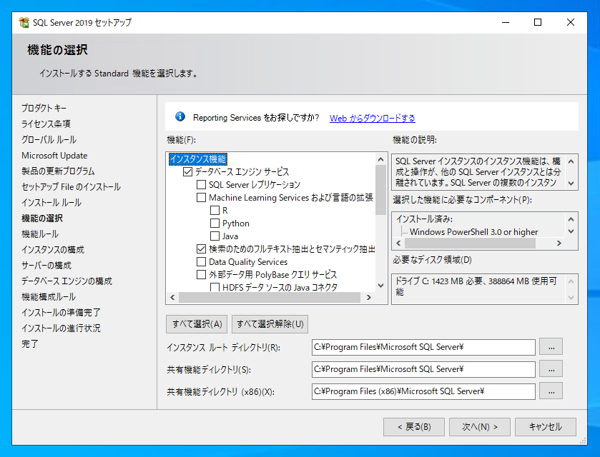Click Windows PowerShell 3.0 or higher entry
This screenshot has width=600, height=457.
pyautogui.click(x=473, y=232)
